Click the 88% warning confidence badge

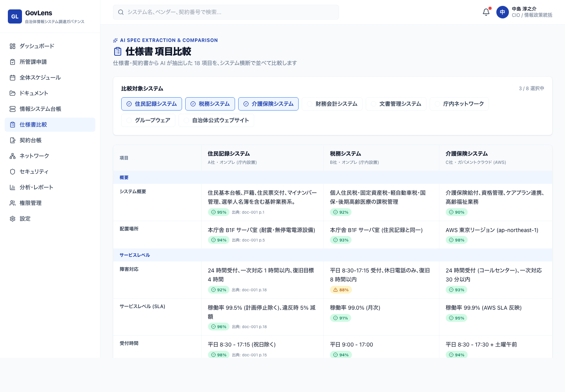click(x=341, y=290)
